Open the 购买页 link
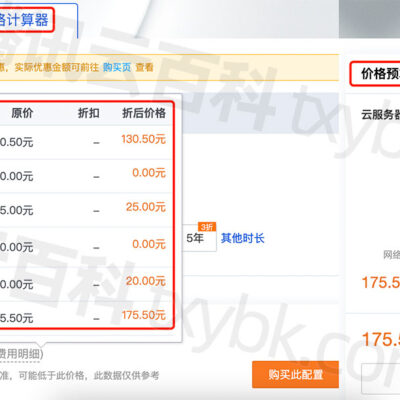Image resolution: width=400 pixels, height=400 pixels. pyautogui.click(x=117, y=68)
